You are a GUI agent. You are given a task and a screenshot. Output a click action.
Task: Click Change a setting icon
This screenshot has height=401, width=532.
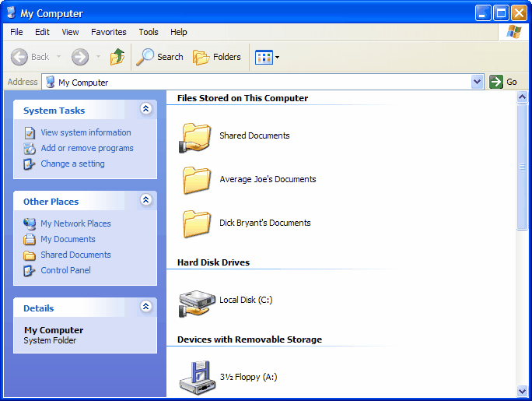click(x=30, y=164)
